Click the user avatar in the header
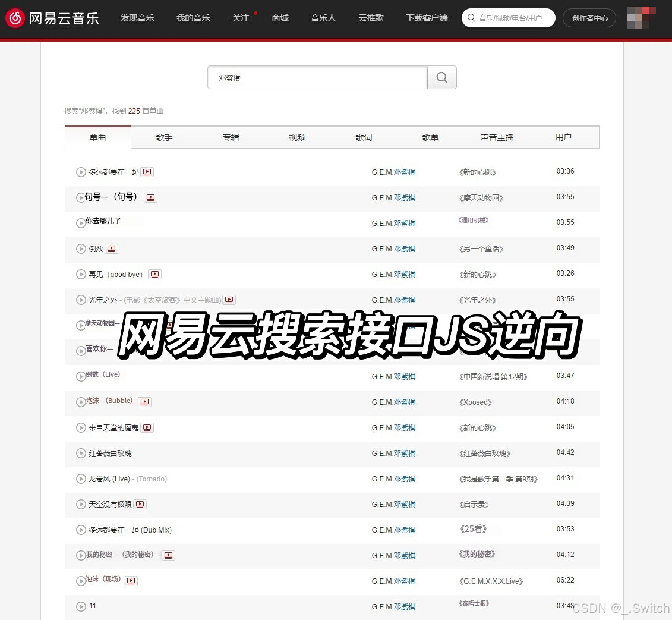 pos(641,18)
